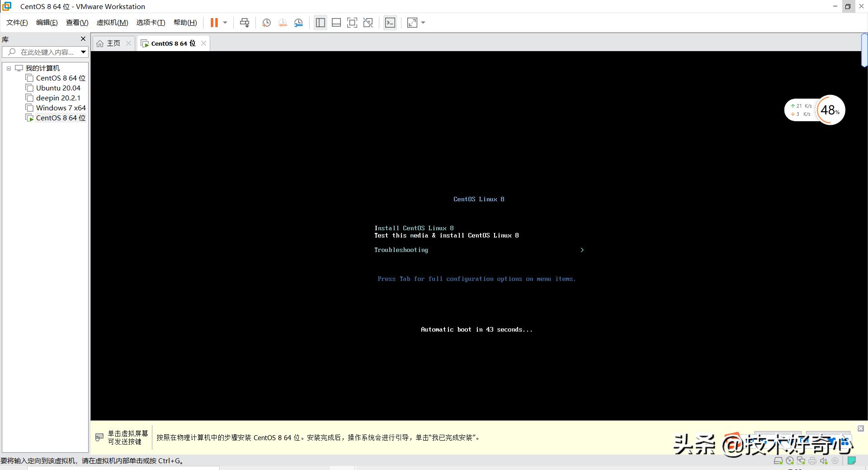Screen dimensions: 868x470
Task: Revert the VM to its snapshot
Action: 283,23
